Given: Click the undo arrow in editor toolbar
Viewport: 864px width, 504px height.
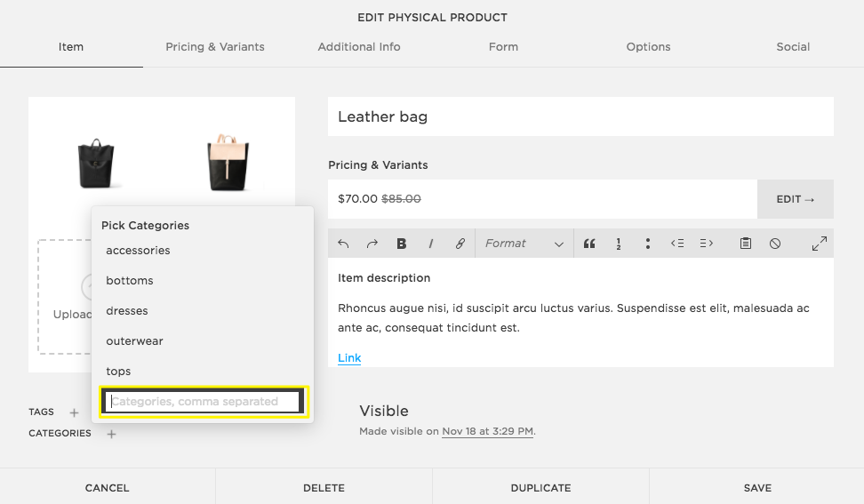Looking at the screenshot, I should click(344, 244).
